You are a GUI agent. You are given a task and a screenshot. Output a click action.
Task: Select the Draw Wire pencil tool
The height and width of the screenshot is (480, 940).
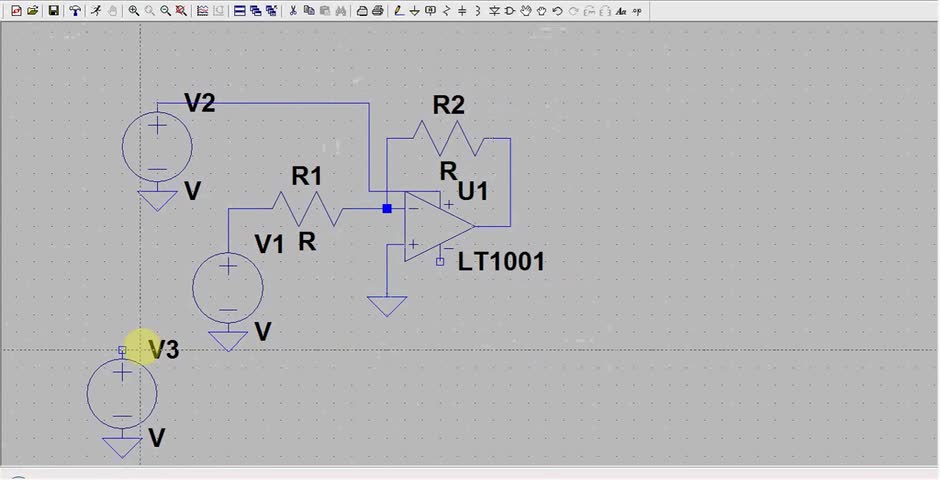[399, 11]
